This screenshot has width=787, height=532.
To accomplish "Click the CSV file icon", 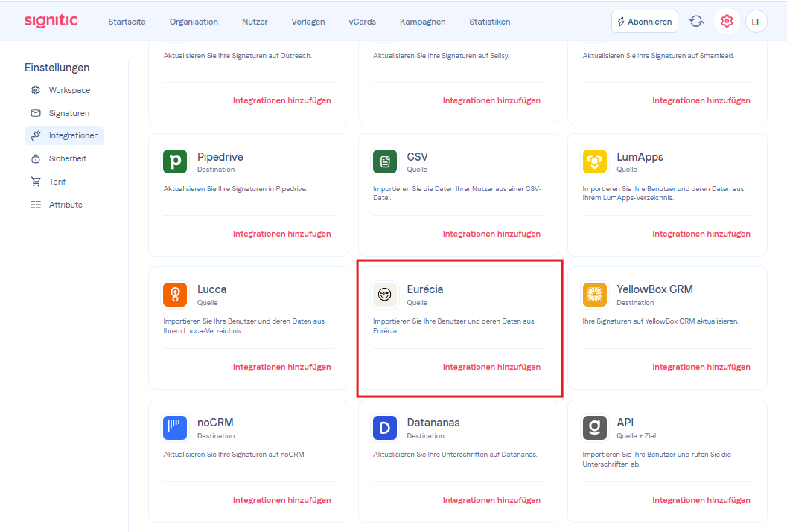I will (x=384, y=161).
